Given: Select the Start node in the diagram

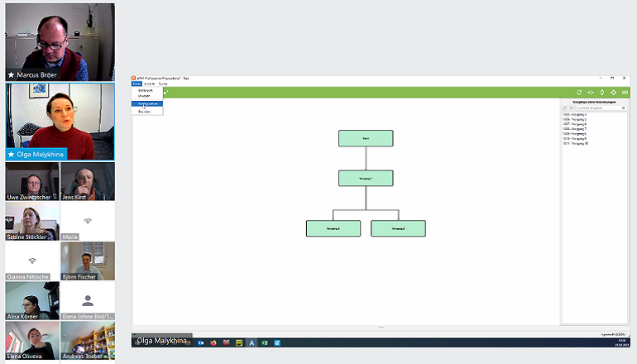Looking at the screenshot, I should tap(365, 138).
